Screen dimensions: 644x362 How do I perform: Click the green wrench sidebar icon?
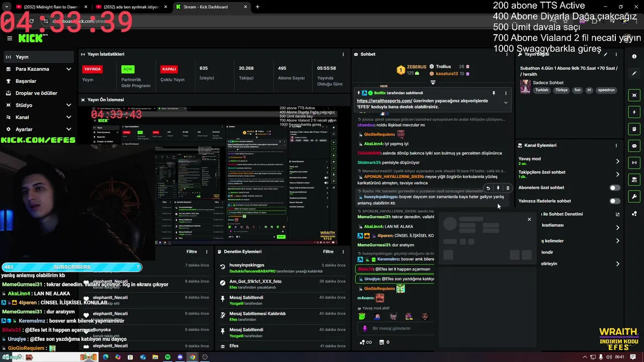click(x=634, y=196)
